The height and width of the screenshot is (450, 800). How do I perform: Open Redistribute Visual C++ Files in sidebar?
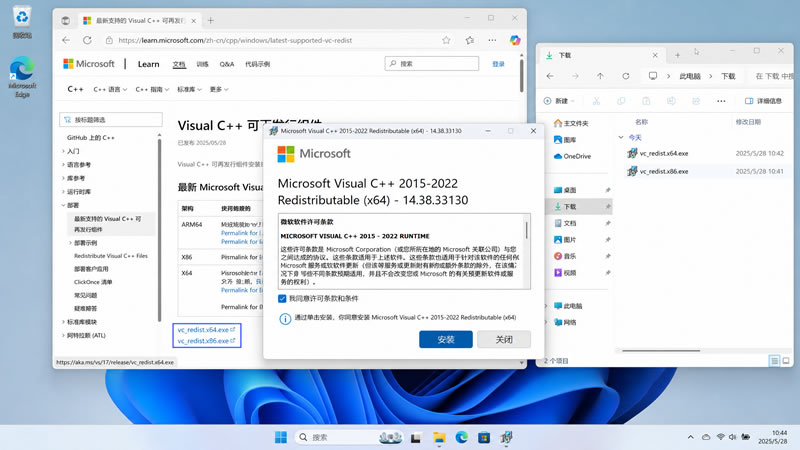(x=111, y=256)
